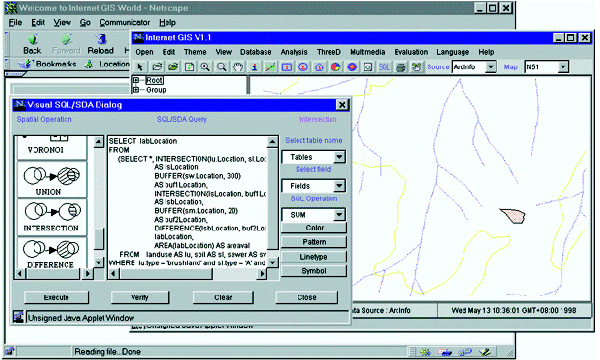Choose the DIFFERENCE spatial operation icon

(52, 252)
